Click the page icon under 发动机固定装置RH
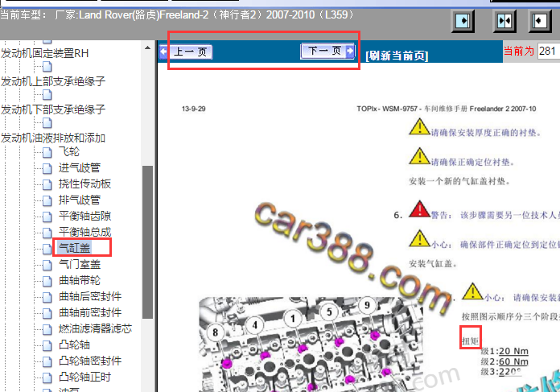 click(x=47, y=67)
